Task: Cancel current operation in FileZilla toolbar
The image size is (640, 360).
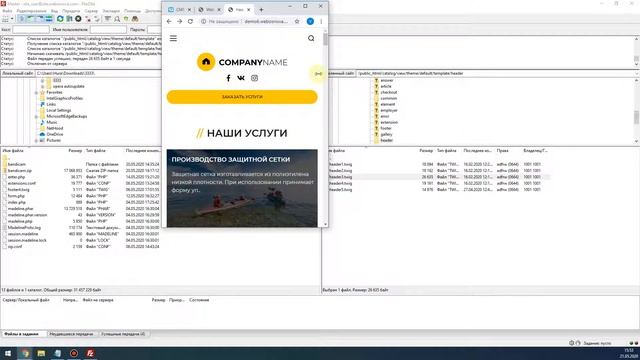Action: (x=78, y=19)
